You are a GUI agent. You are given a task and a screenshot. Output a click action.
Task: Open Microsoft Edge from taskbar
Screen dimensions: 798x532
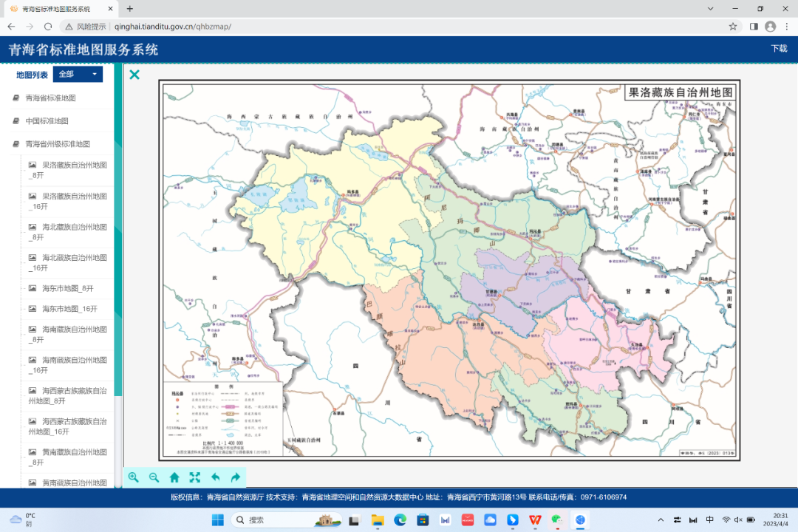[x=400, y=519]
